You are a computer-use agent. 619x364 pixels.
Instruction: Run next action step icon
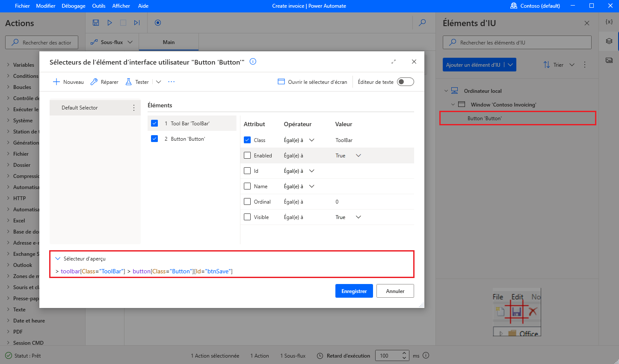(137, 23)
